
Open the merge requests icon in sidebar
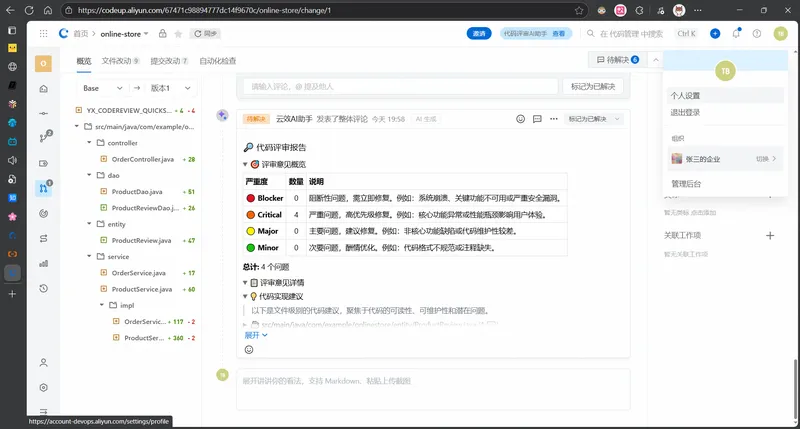coord(44,188)
